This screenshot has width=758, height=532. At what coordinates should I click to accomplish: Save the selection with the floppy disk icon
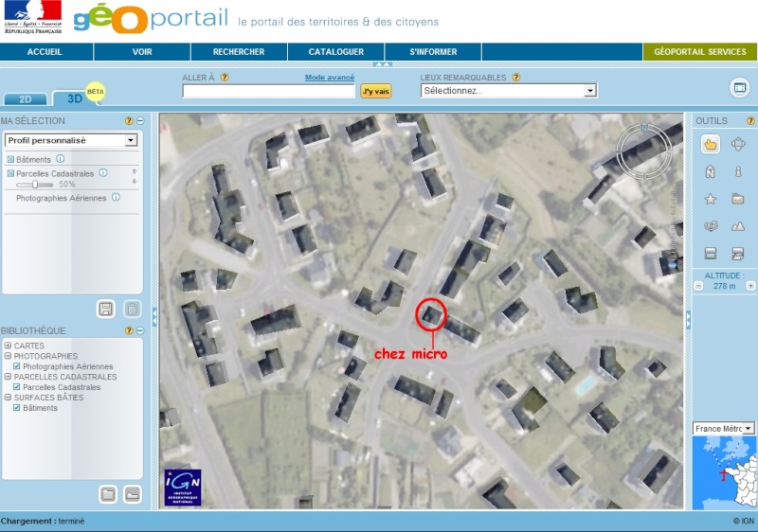point(106,309)
